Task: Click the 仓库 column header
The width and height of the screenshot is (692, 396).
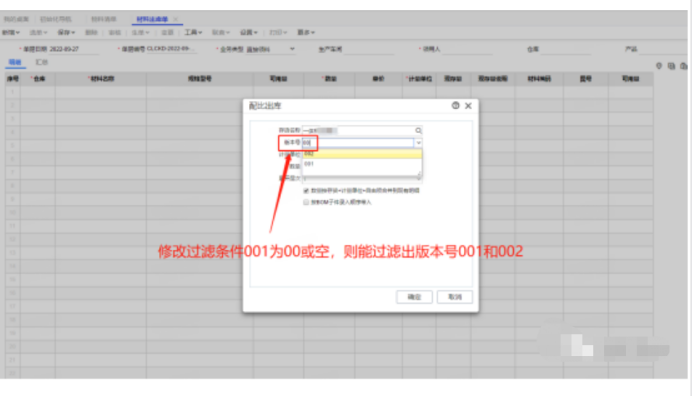Action: (38, 79)
